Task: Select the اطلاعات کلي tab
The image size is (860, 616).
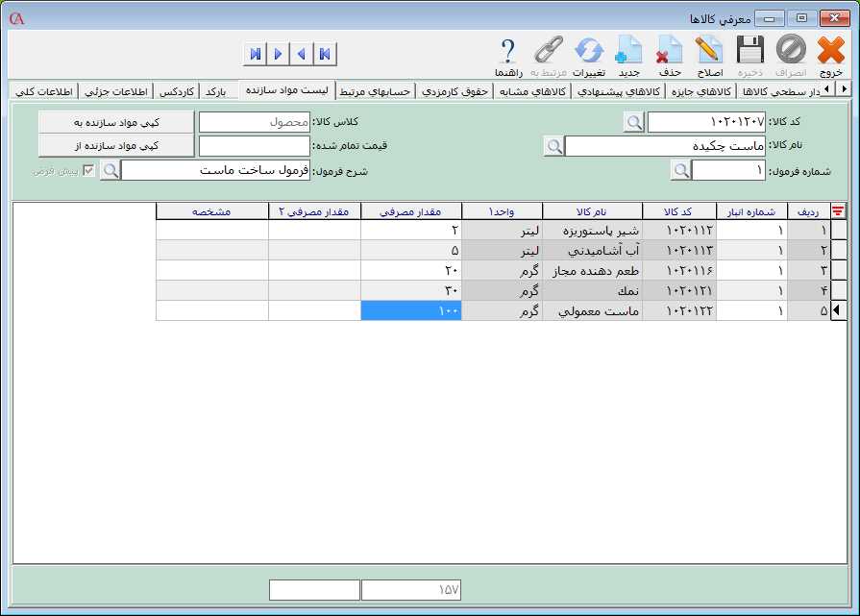Action: [x=43, y=89]
